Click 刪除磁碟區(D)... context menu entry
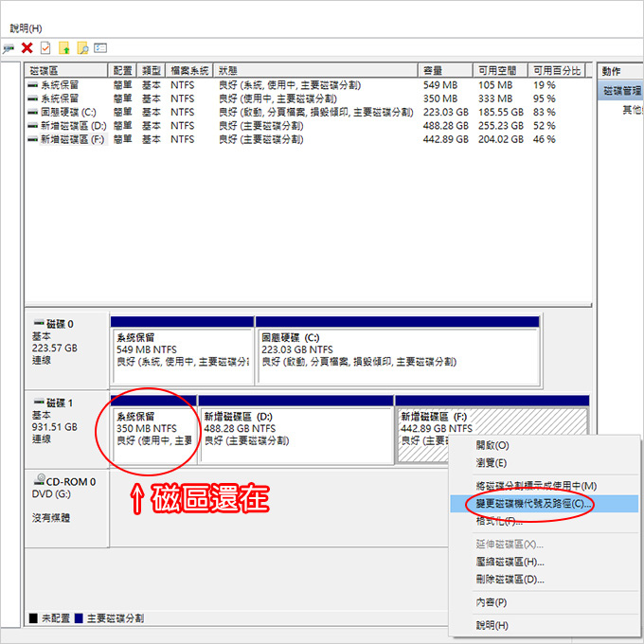The image size is (644, 644). 510,579
